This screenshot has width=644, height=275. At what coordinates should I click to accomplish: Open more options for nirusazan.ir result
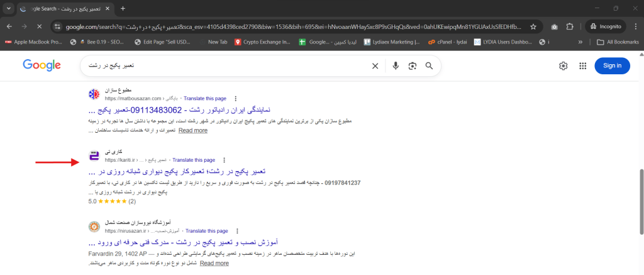point(237,231)
